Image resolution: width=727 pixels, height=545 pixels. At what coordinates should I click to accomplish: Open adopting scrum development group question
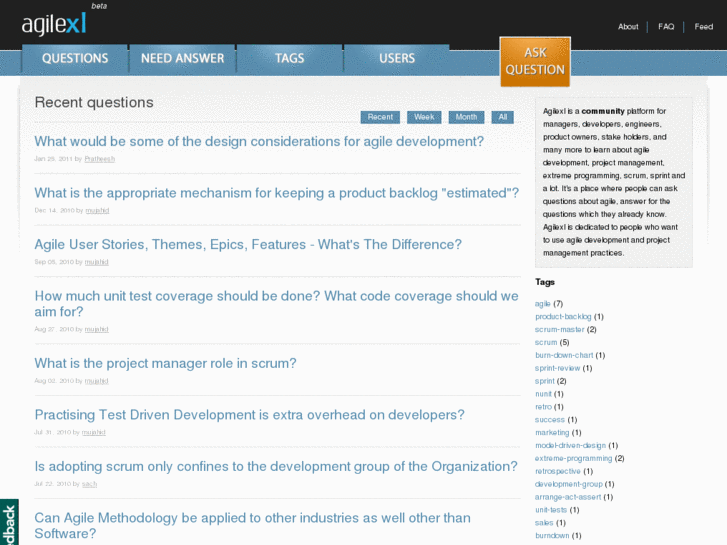click(x=276, y=466)
